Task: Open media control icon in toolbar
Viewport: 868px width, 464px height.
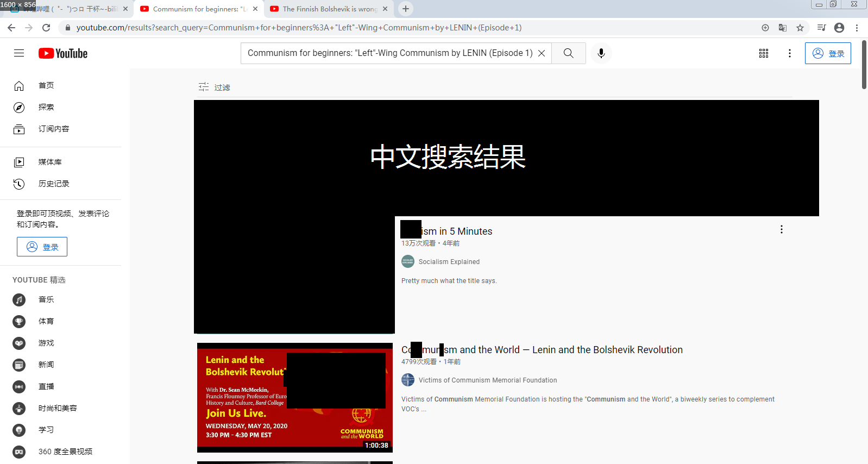Action: point(822,28)
